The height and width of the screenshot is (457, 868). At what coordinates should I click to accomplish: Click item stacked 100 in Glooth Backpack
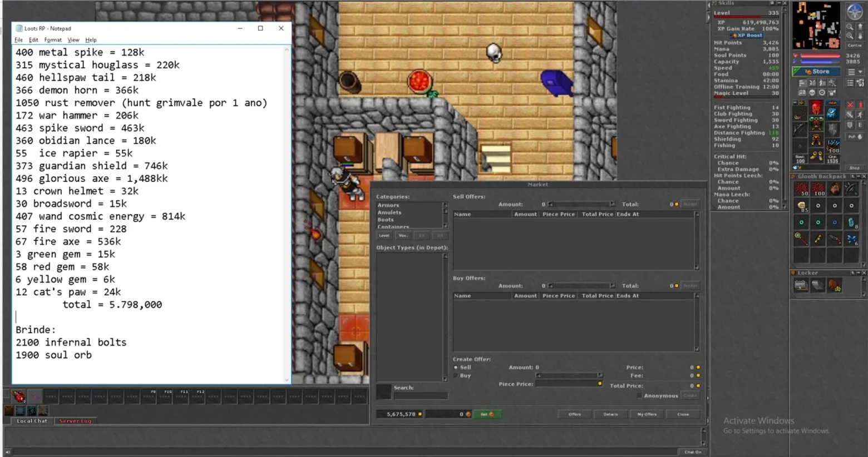pyautogui.click(x=818, y=189)
